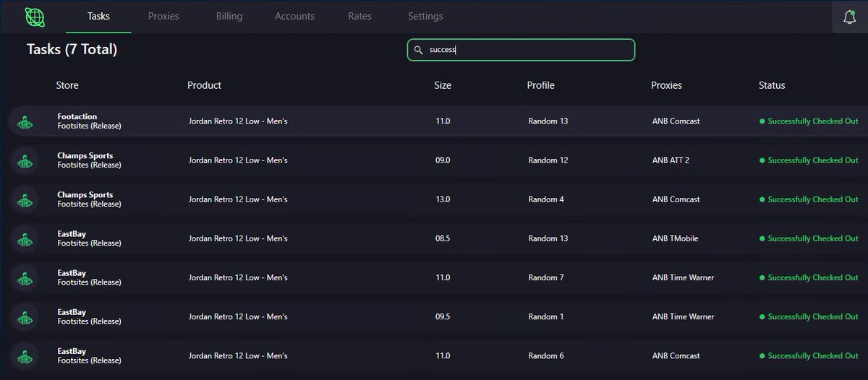Focus the search field containing 'success'

(x=521, y=50)
